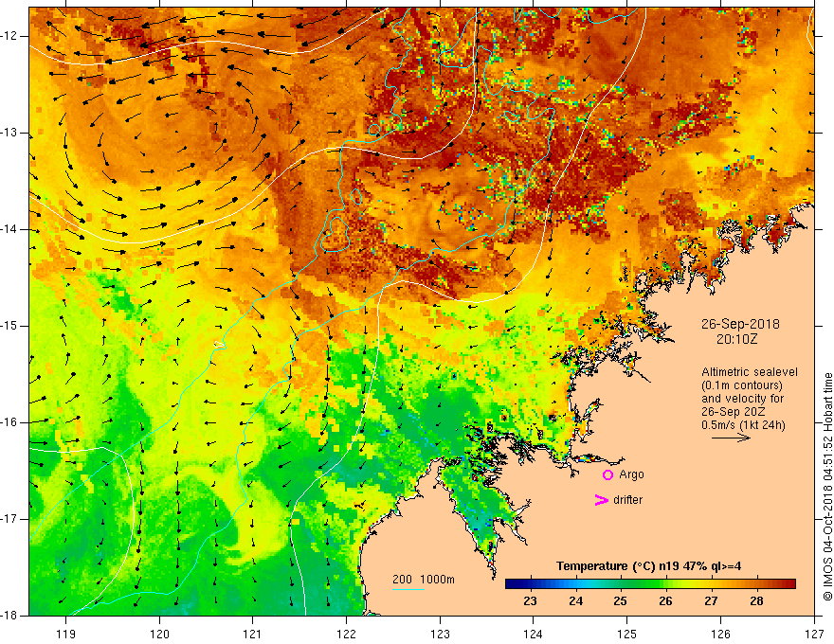Click the '200' depth contour label
834x644 pixels.
coord(403,580)
